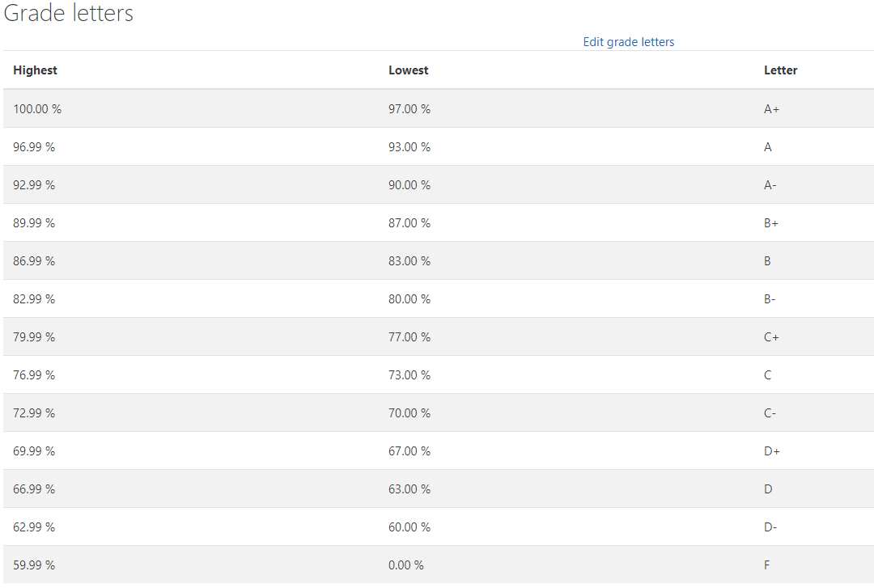Click the Grade letters page title
The width and height of the screenshot is (874, 588).
pyautogui.click(x=68, y=13)
